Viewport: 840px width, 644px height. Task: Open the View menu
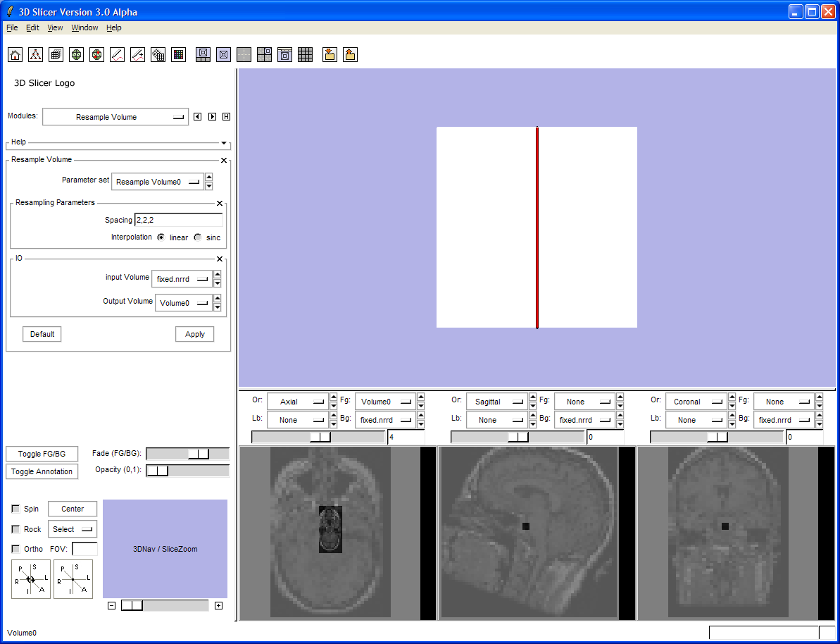pos(55,27)
